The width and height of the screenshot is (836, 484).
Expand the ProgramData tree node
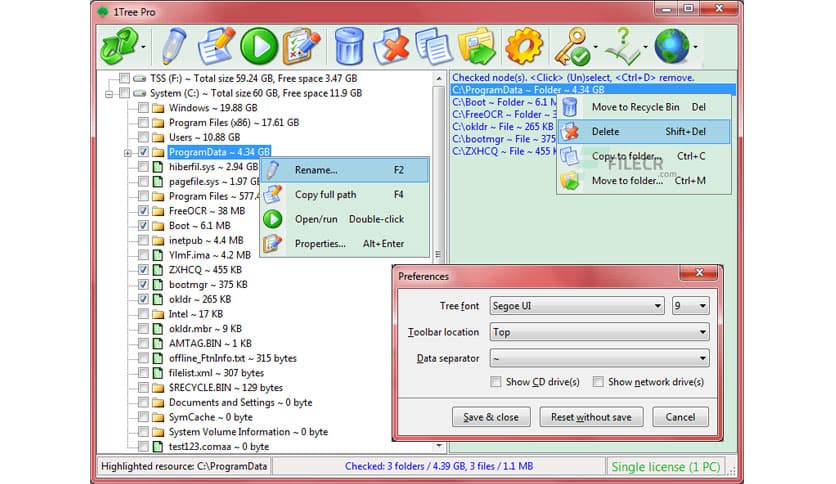[128, 152]
